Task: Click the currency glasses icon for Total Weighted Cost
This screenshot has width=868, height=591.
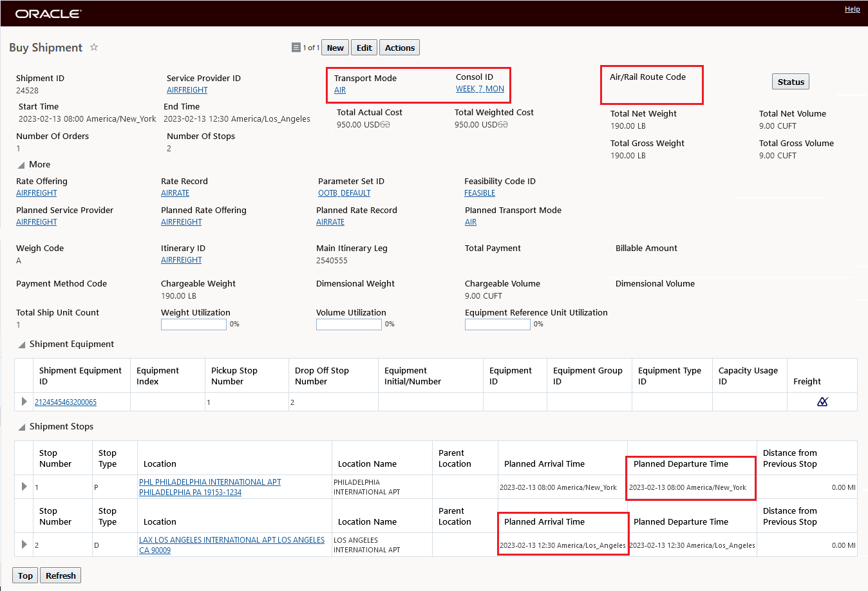Action: point(503,124)
